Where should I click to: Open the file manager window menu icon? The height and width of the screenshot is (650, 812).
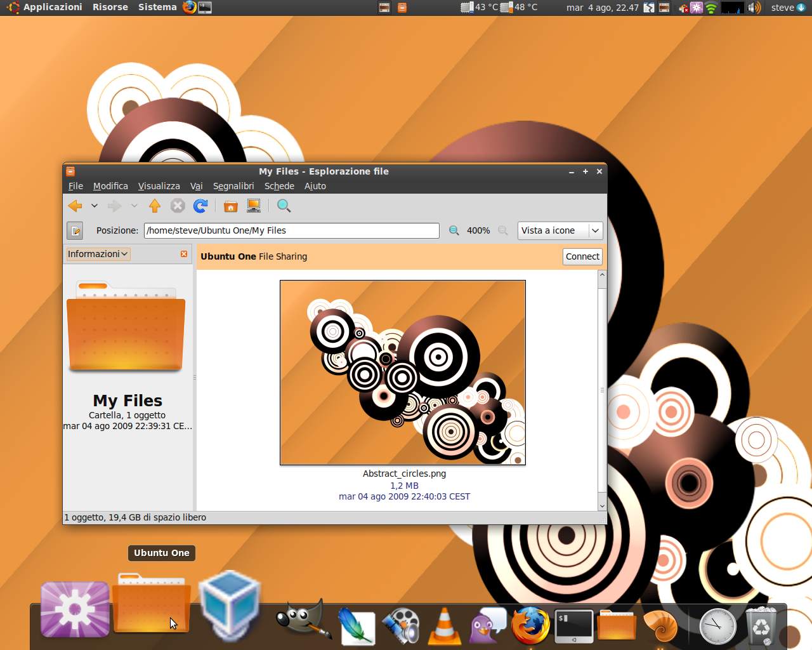[x=70, y=171]
